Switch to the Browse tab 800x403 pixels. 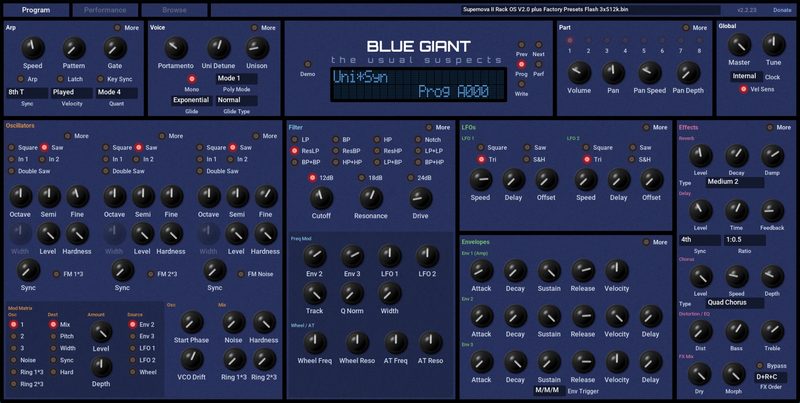[x=174, y=10]
